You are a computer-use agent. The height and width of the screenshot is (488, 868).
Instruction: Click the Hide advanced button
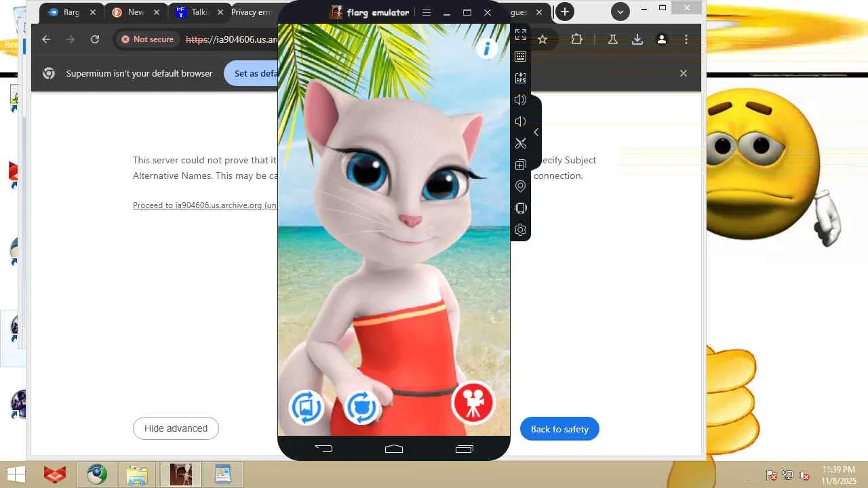pos(176,428)
